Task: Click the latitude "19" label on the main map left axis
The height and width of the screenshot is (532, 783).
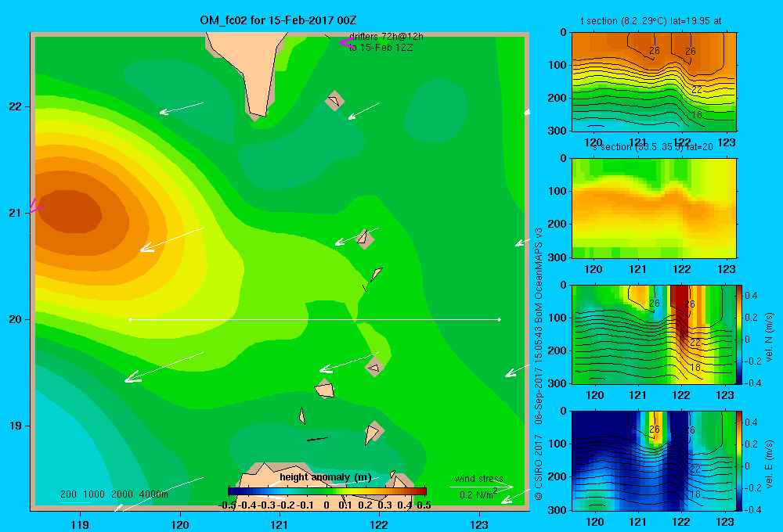Action: click(15, 426)
